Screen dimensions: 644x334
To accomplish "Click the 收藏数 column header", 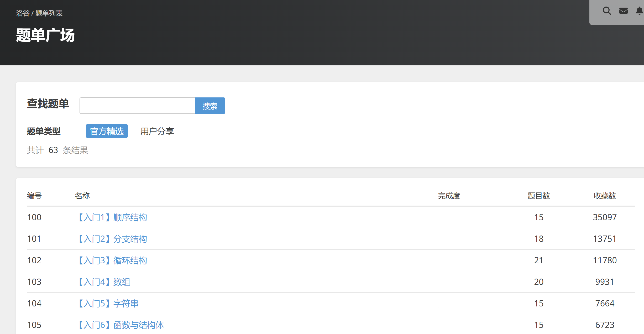I will click(605, 196).
